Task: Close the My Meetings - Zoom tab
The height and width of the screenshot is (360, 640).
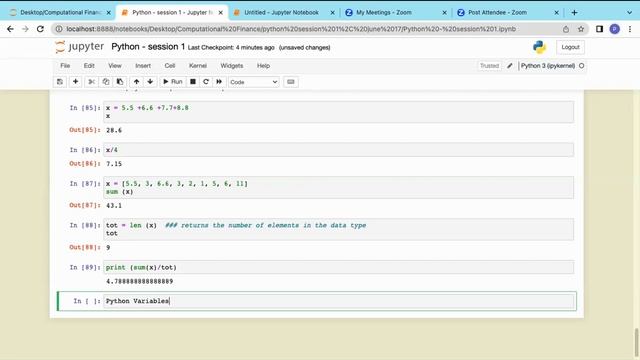Action: (x=444, y=13)
